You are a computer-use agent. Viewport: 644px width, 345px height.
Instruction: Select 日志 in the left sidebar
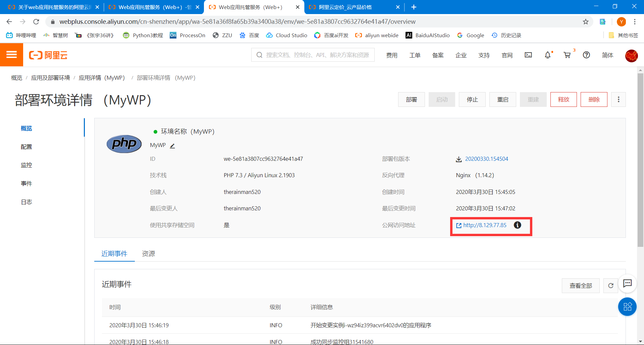[26, 202]
